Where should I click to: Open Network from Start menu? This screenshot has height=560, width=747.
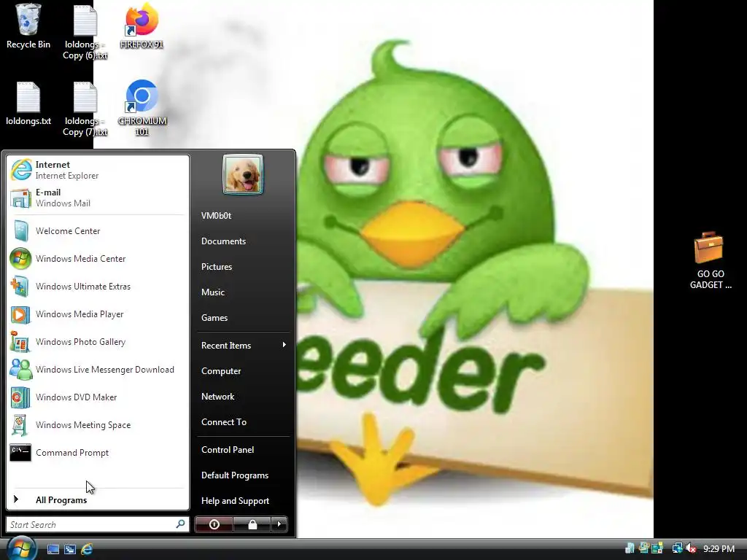(x=243, y=396)
